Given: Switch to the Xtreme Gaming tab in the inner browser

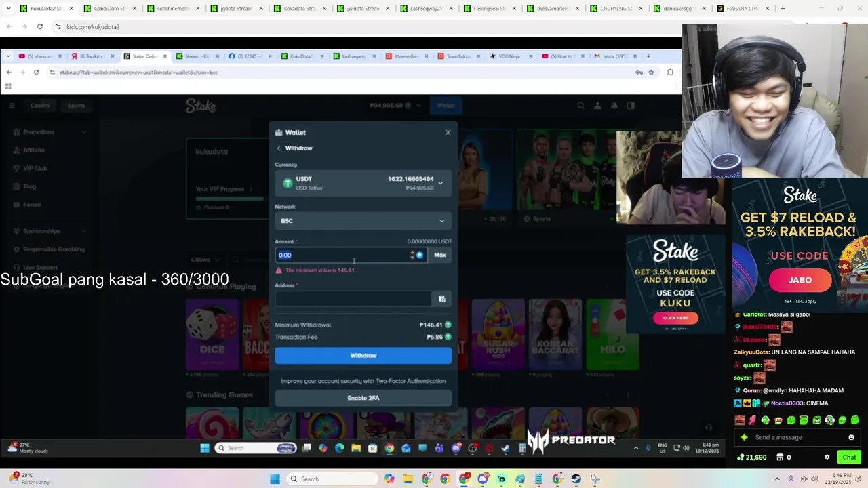Looking at the screenshot, I should (x=407, y=56).
